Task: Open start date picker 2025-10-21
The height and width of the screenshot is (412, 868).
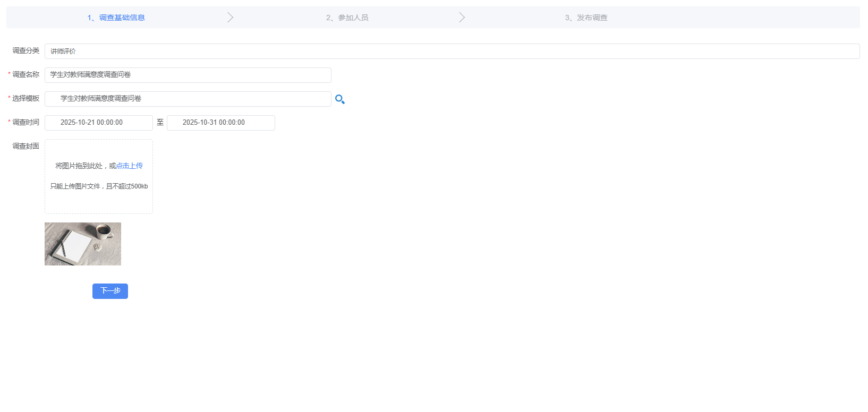Action: pyautogui.click(x=99, y=123)
